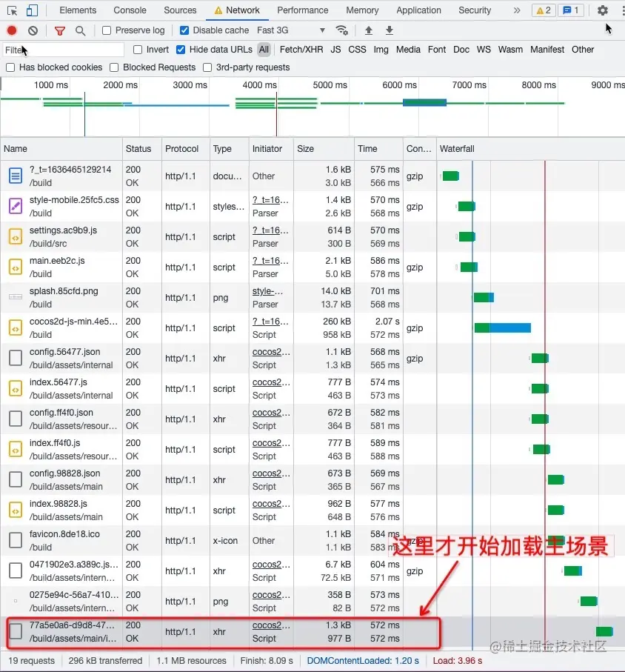Open the network search magnifier icon
This screenshot has width=625, height=672.
click(80, 30)
